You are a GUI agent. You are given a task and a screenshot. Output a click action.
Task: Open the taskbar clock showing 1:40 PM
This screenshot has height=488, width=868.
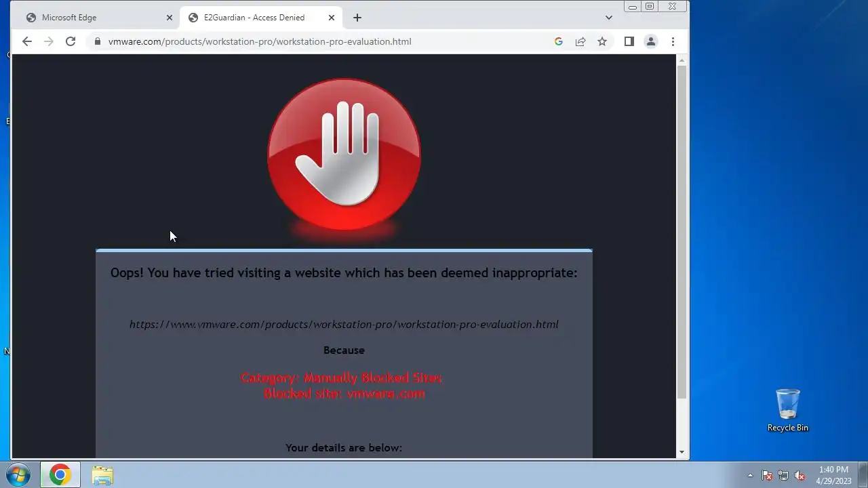[x=833, y=475]
